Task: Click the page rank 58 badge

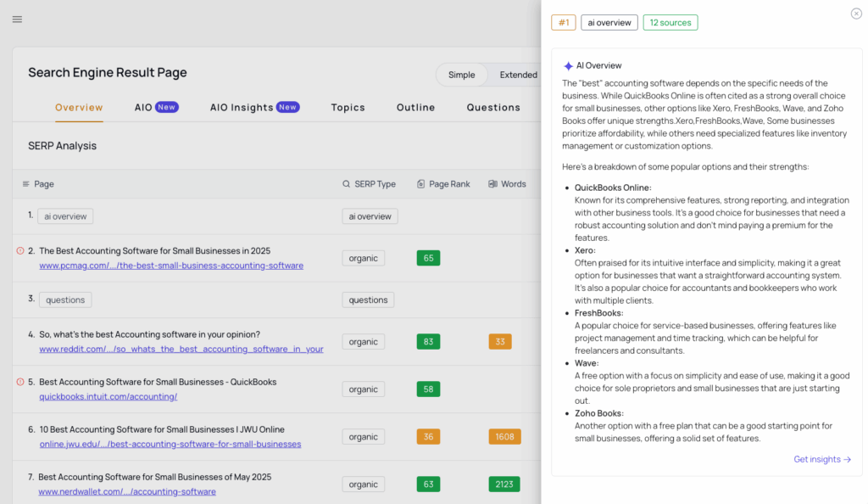Action: [428, 389]
